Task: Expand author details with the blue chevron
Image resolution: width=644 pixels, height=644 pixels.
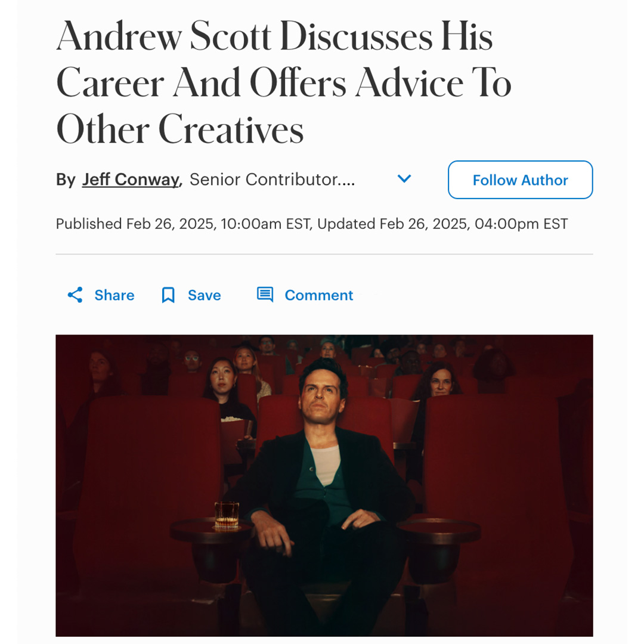Action: coord(404,179)
